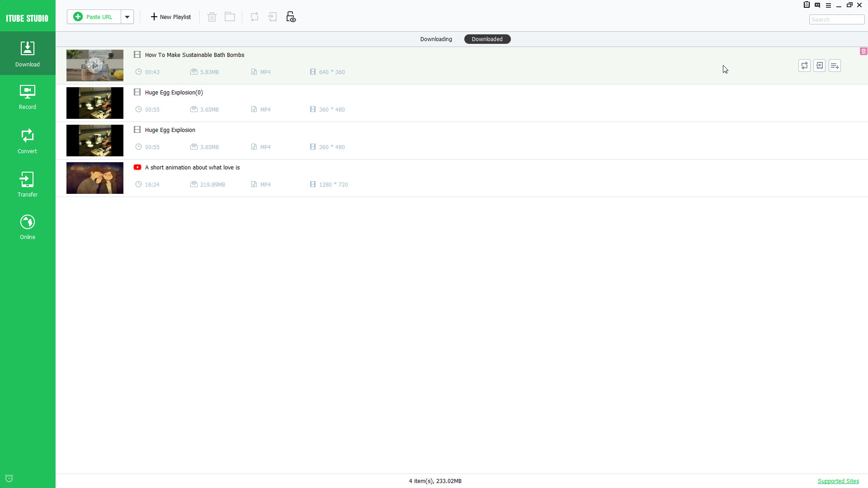Screen dimensions: 868x488
Task: Open the Online browser section in sidebar
Action: pos(27,226)
